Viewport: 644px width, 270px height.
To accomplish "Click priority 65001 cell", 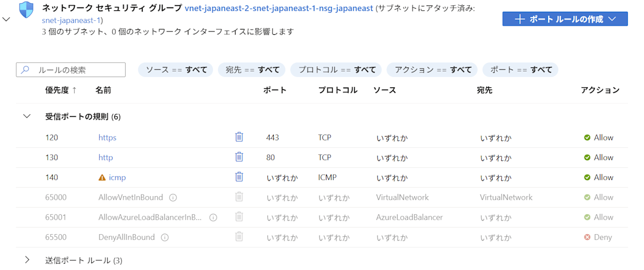I will point(56,217).
